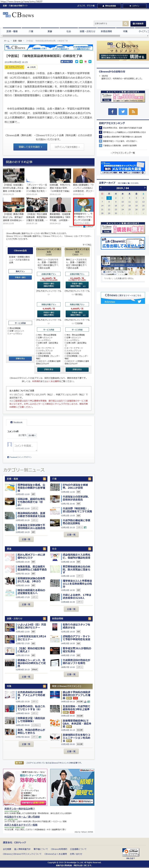This screenshot has height=868, width=149.
Task: Open the Twitter icon in sidebar
Action: [x=123, y=112]
